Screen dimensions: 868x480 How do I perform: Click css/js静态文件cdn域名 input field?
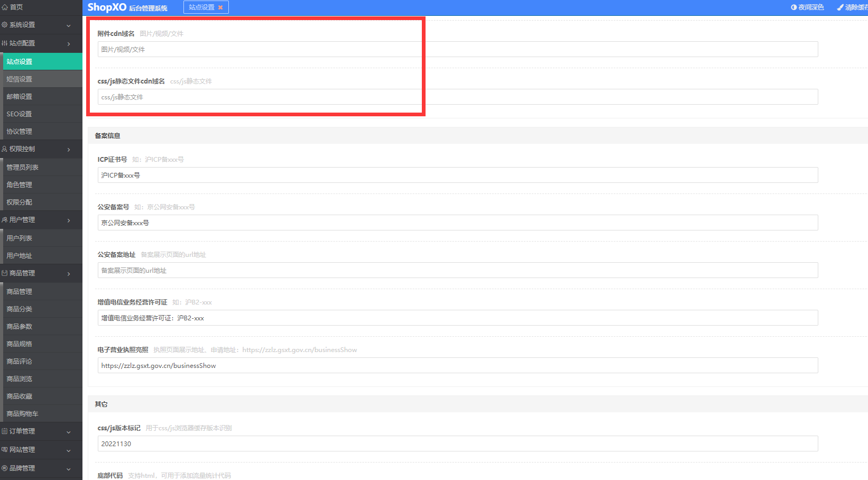pyautogui.click(x=458, y=97)
